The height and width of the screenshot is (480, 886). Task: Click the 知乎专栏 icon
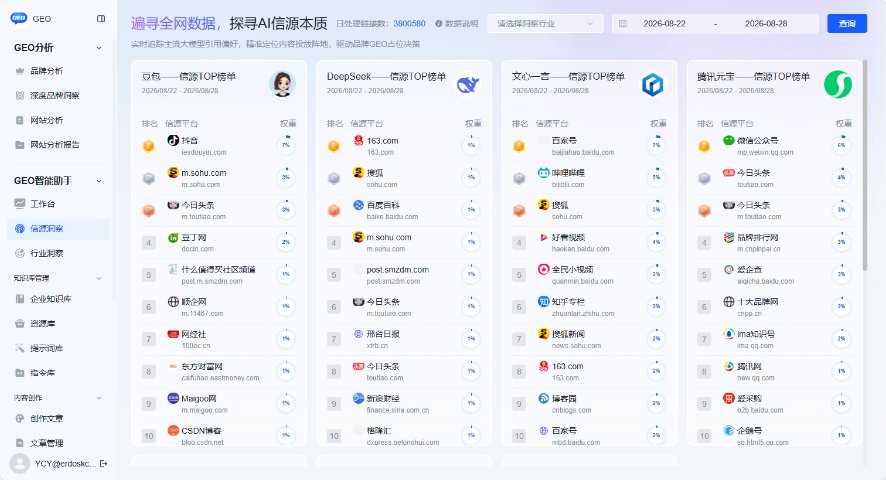[544, 302]
